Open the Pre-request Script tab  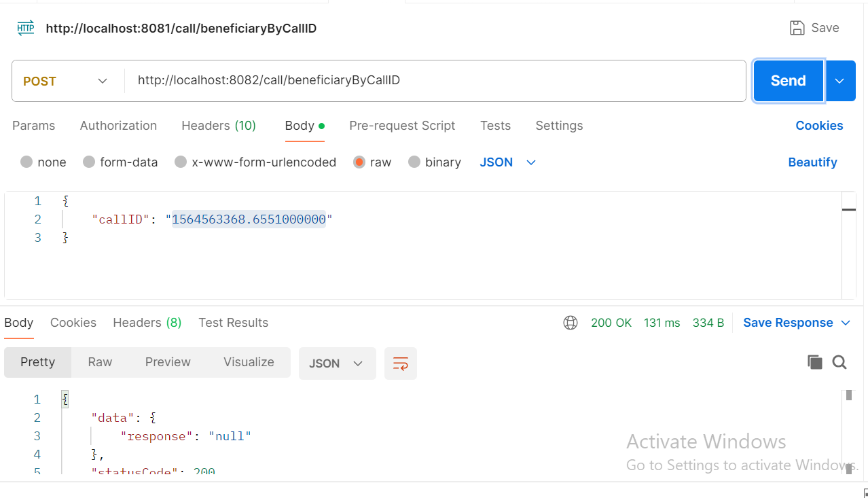[402, 126]
